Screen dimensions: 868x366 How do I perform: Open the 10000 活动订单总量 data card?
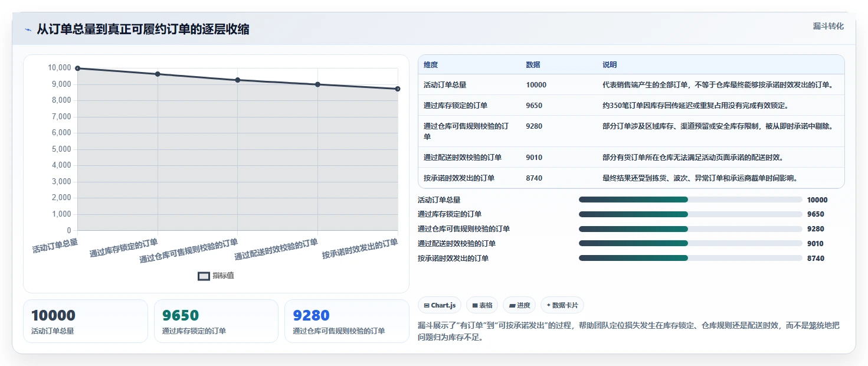pyautogui.click(x=86, y=321)
